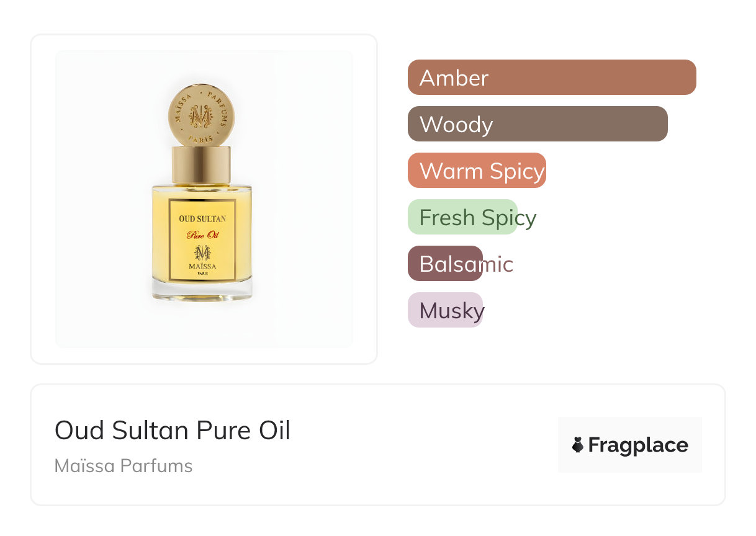The width and height of the screenshot is (756, 536).
Task: Click the OUD SULTAN text on the bottle label
Action: 202,218
